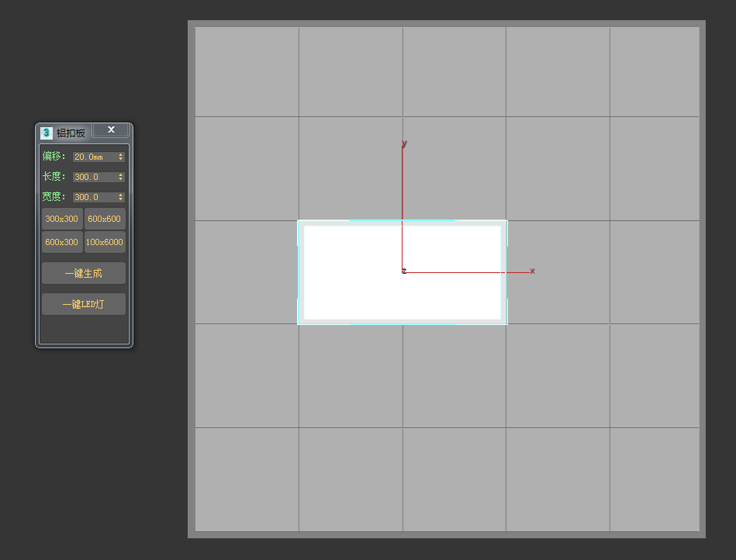Lower 宽度 using its spinner down arrow

(x=121, y=199)
